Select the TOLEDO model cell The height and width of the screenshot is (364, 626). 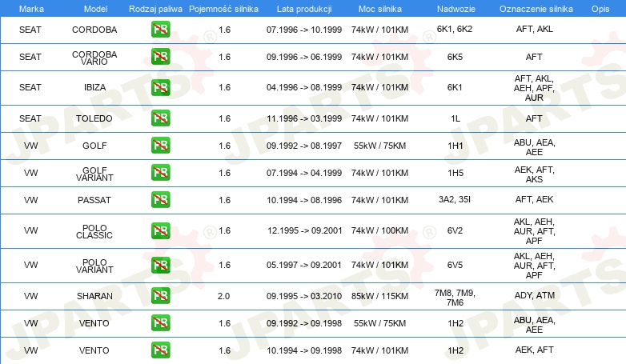(94, 118)
